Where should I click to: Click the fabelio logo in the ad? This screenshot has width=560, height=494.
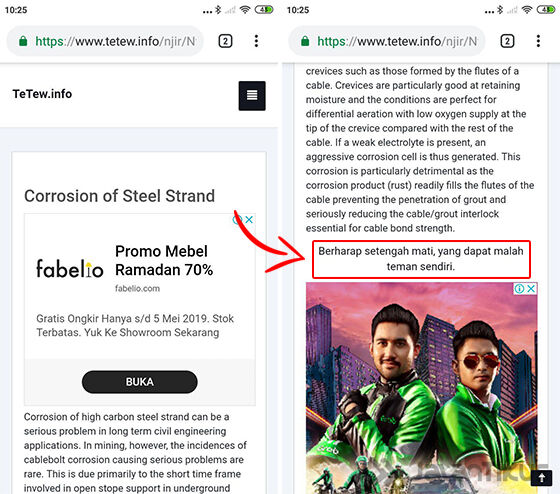tap(70, 268)
